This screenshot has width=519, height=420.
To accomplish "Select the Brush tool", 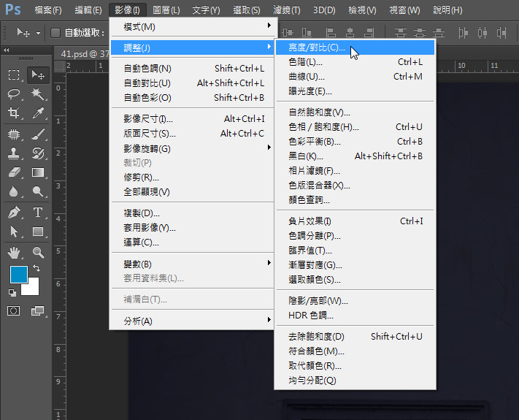I will (x=38, y=134).
